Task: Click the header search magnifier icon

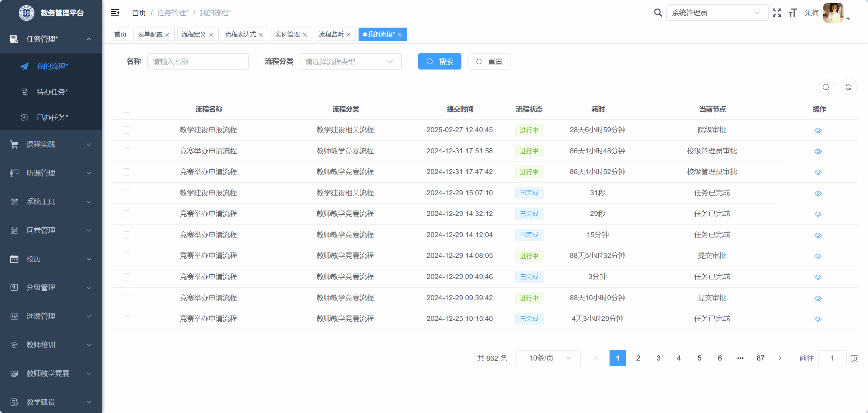Action: (658, 13)
